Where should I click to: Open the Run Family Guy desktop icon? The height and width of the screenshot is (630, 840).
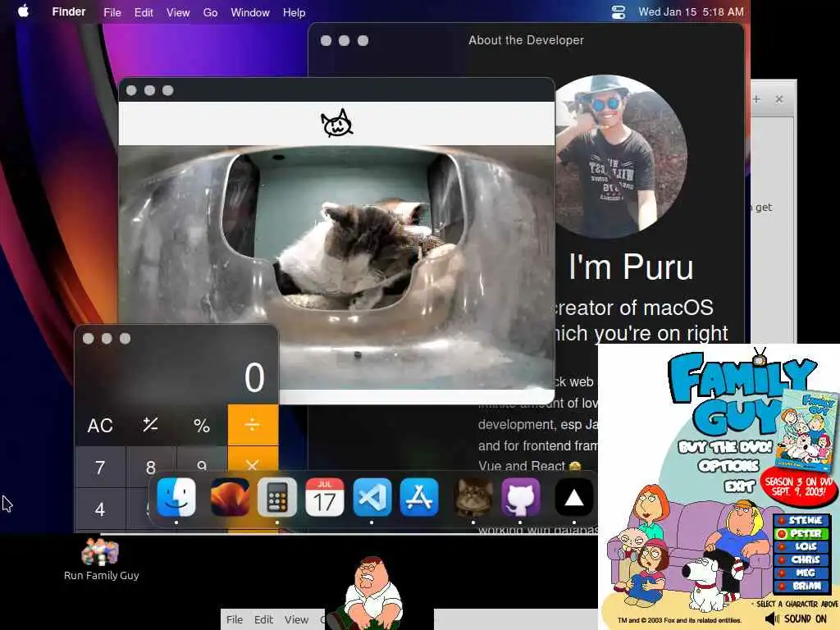pos(101,559)
